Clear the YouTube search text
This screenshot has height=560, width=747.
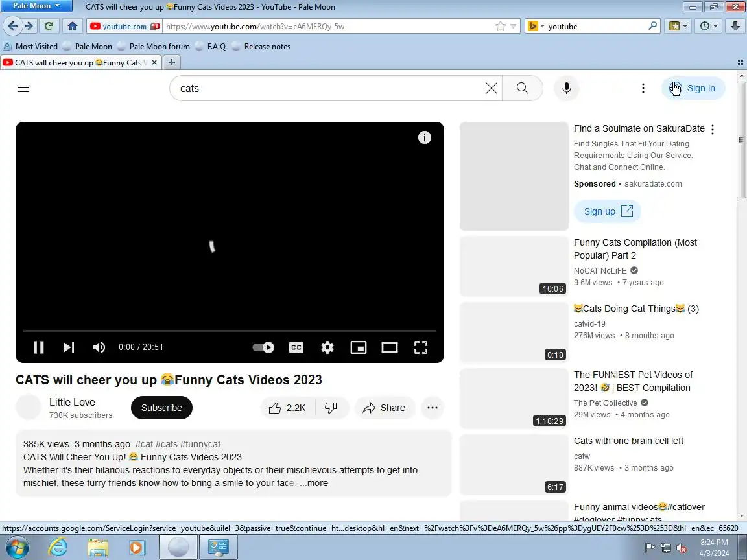(x=491, y=88)
